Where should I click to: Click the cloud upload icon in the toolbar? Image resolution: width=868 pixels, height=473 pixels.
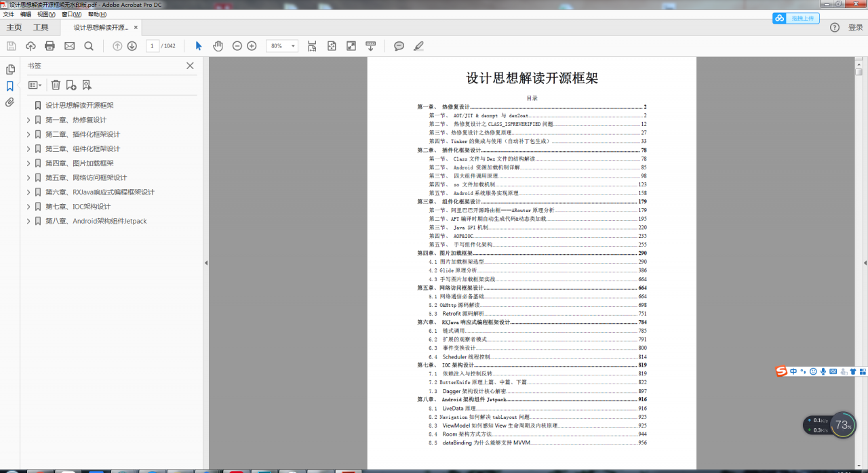[x=31, y=46]
